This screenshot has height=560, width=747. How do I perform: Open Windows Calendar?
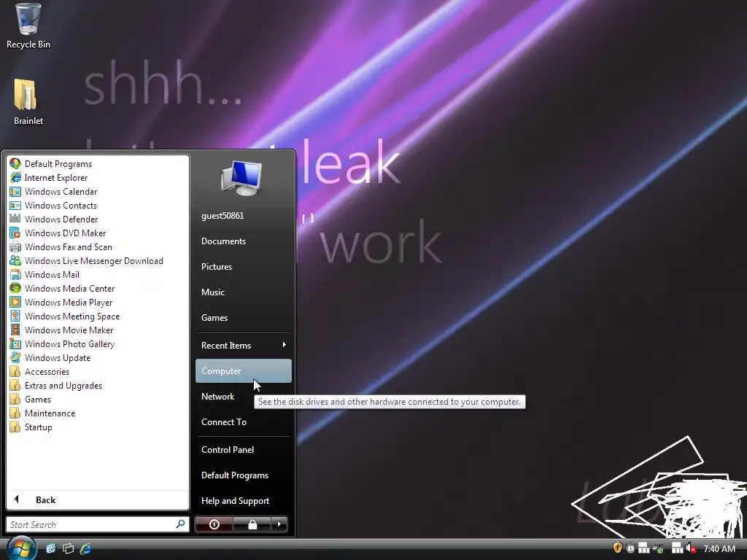(98, 192)
